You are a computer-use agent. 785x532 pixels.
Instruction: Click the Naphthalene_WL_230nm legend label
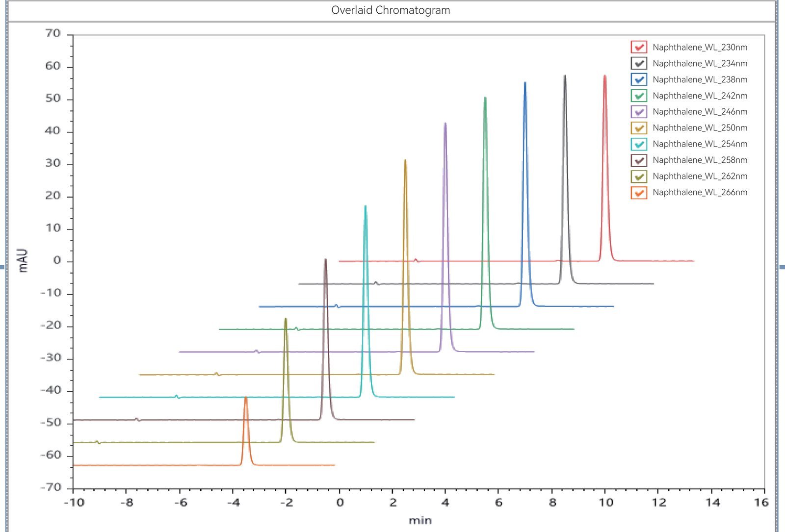pos(700,48)
